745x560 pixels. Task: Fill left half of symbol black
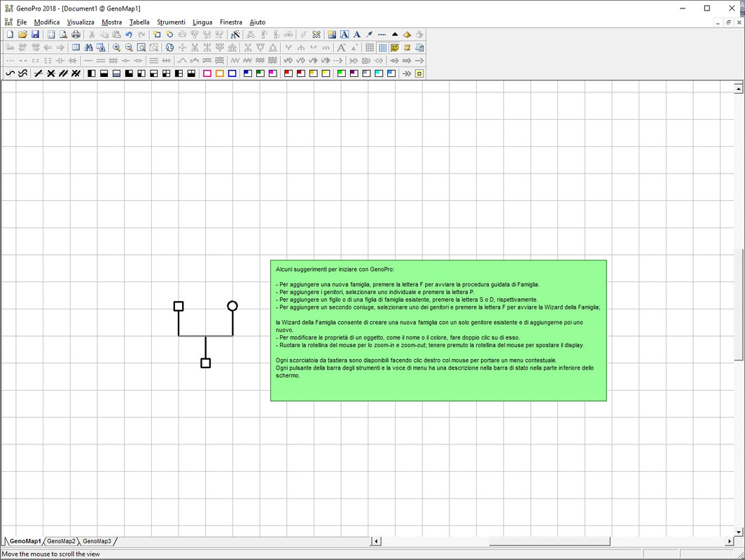point(91,73)
